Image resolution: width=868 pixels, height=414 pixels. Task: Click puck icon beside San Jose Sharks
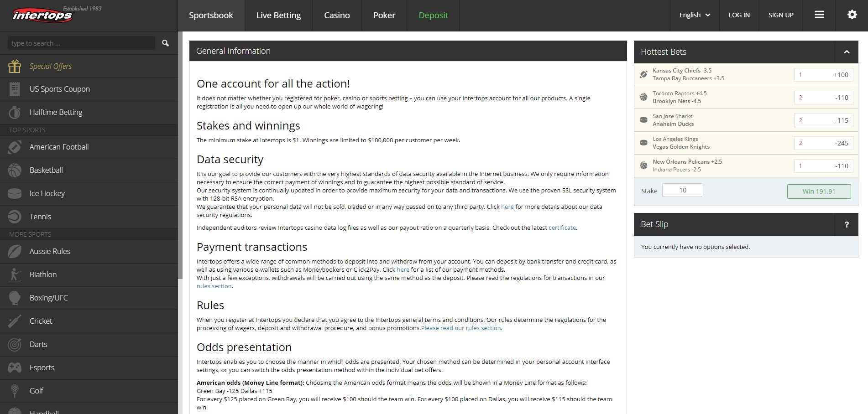(643, 120)
